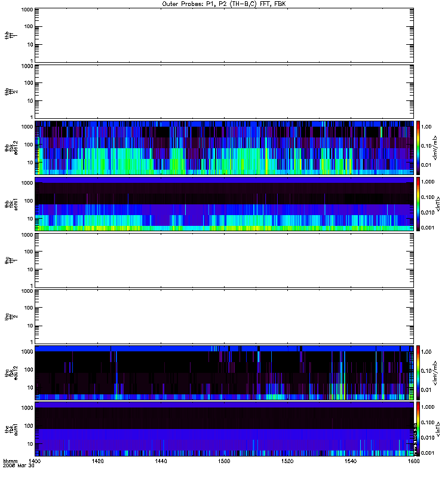This screenshot has width=448, height=478.
Task: Click the '100' y-tick of thb fff 1 panel
Action: click(x=29, y=26)
